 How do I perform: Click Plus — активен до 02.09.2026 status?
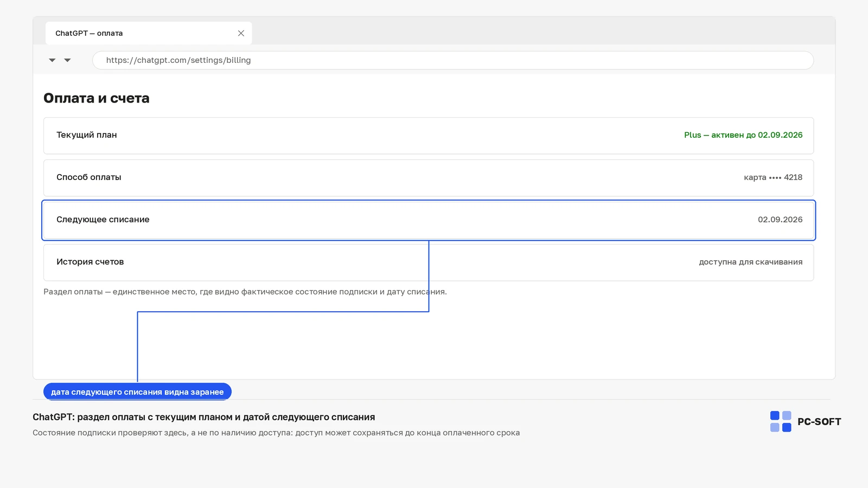[x=743, y=135]
